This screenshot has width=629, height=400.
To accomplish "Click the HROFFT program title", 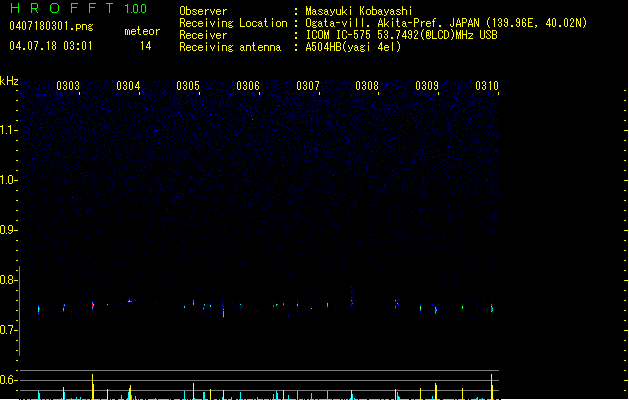I will (x=61, y=8).
